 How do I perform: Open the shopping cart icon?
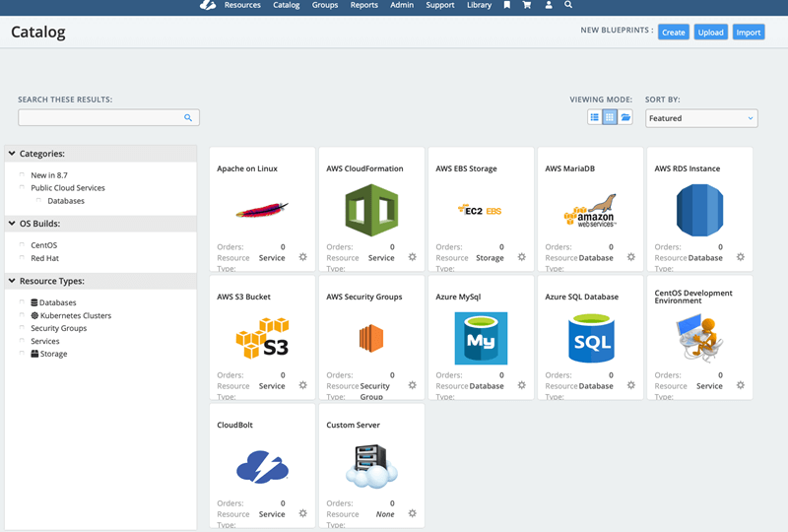point(527,5)
